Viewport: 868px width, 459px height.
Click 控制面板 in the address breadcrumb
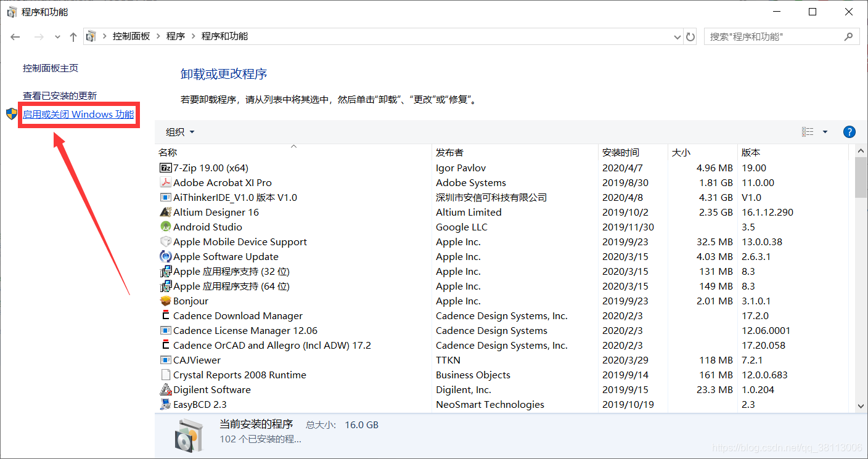coord(131,36)
